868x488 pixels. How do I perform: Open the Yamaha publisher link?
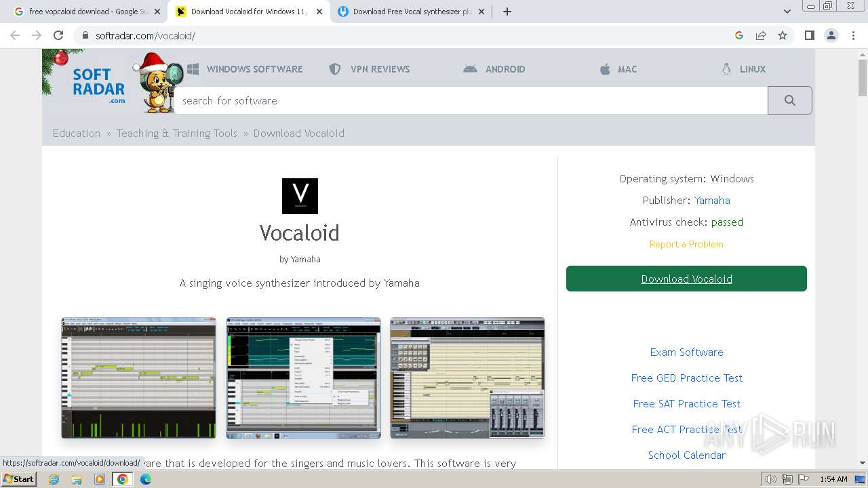[x=712, y=201]
